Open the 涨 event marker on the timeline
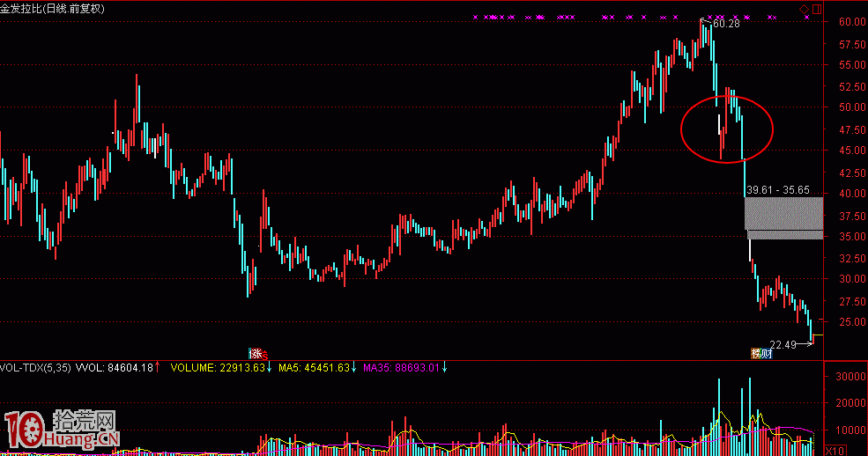The height and width of the screenshot is (456, 868). click(x=255, y=353)
